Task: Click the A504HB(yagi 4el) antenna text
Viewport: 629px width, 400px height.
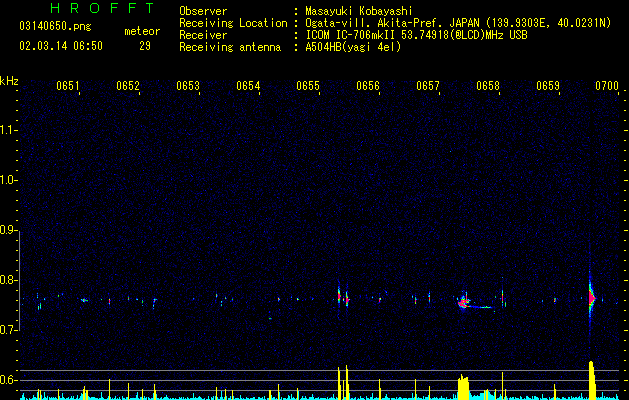Action: [x=353, y=47]
